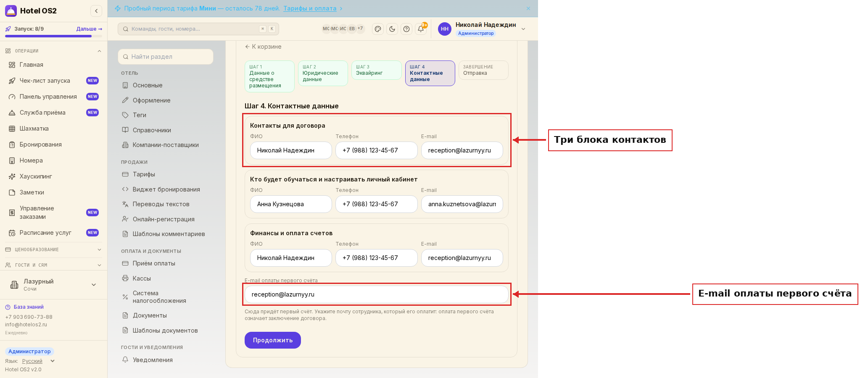
Task: Open Теги settings
Action: pos(166,115)
